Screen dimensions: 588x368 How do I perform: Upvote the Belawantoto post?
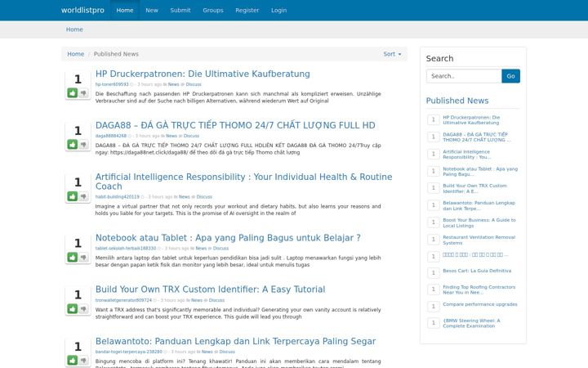click(x=73, y=361)
